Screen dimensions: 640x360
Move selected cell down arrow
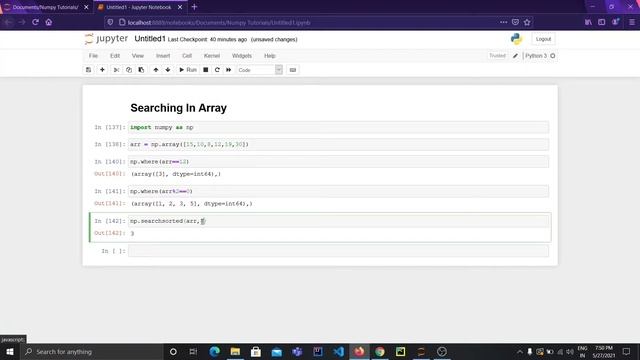pos(168,70)
